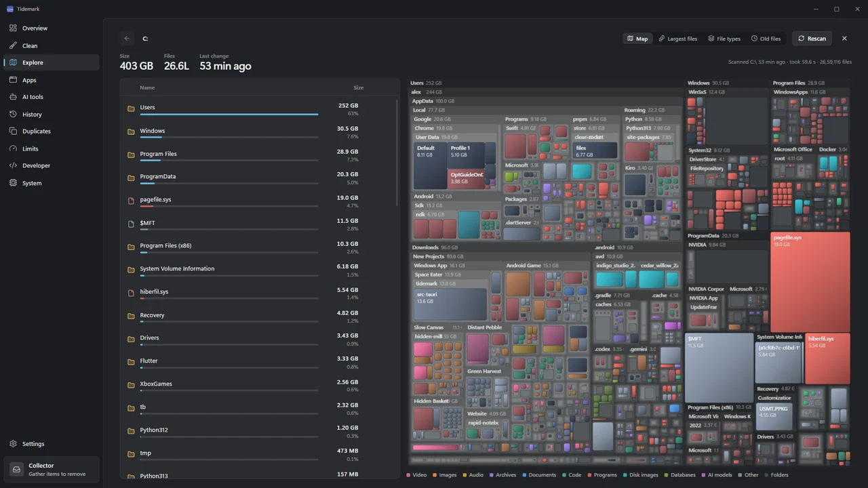Click the src-tauri block in treemap
868x488 pixels.
(x=450, y=304)
